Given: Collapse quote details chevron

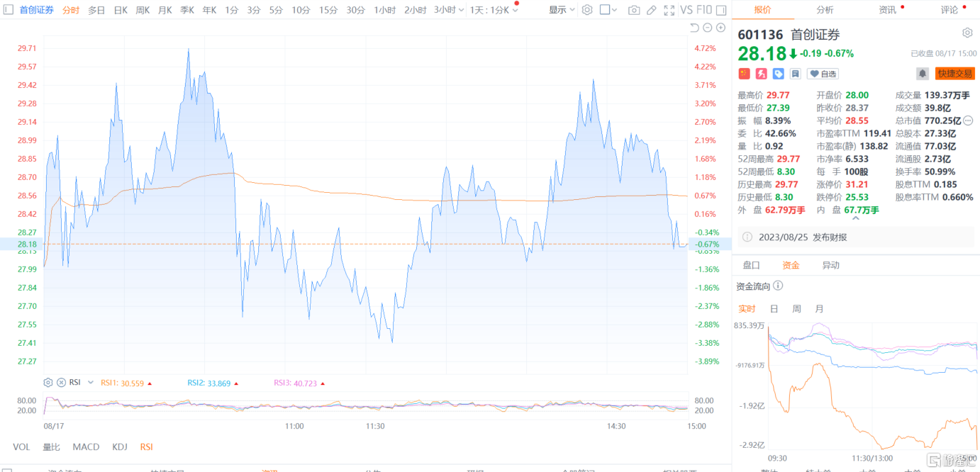Looking at the screenshot, I should pos(856,219).
